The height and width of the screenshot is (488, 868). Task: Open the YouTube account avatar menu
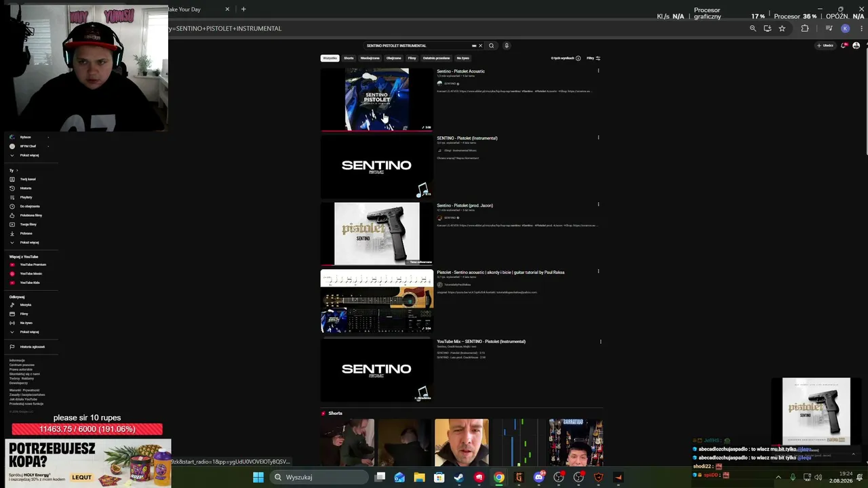[856, 45]
